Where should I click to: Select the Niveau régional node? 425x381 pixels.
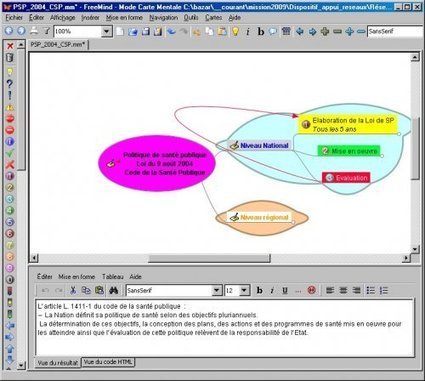click(259, 217)
